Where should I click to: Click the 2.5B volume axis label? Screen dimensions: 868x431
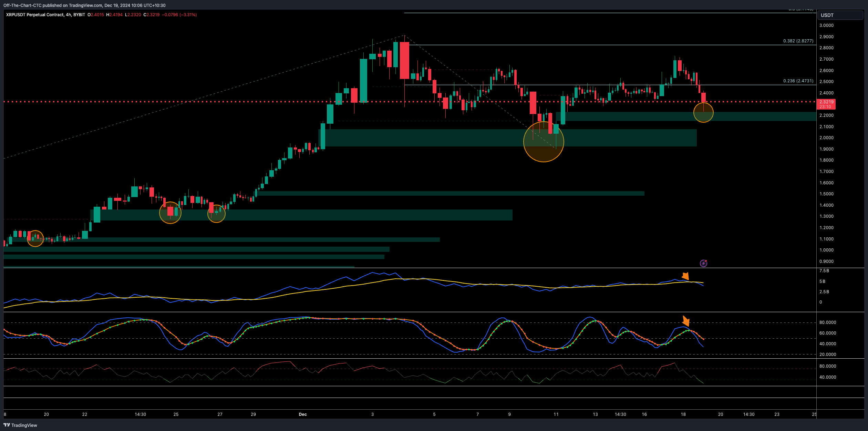point(824,292)
